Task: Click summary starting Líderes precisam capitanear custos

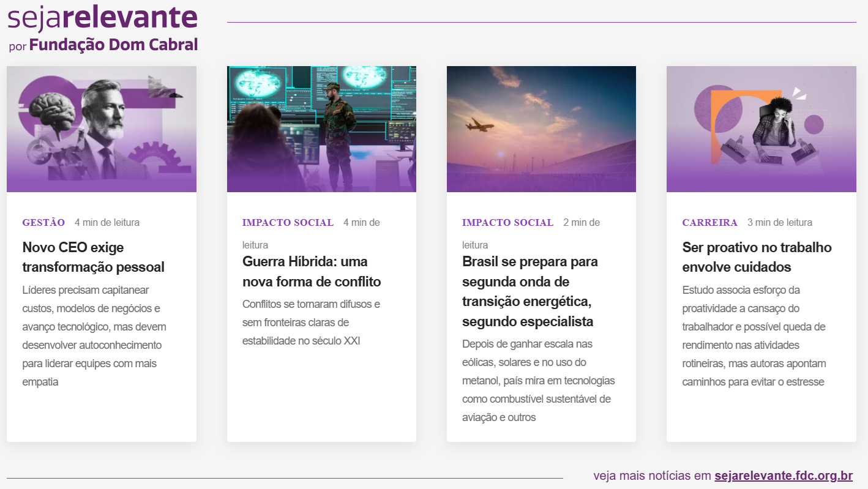Action: coord(94,336)
